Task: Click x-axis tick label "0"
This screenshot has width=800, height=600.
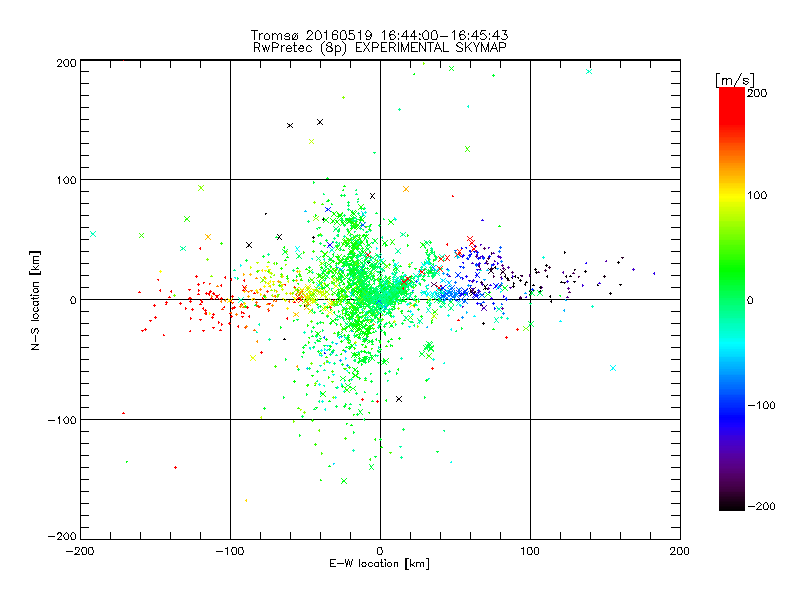Action: pos(380,552)
